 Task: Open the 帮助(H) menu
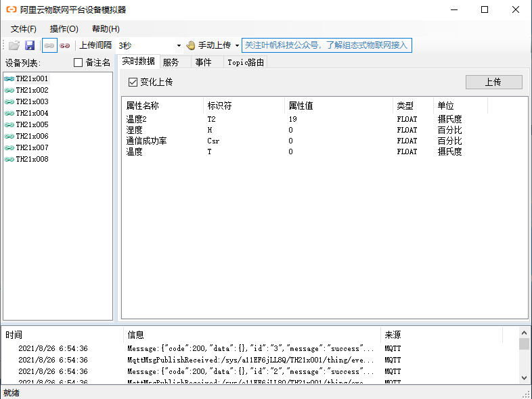106,29
